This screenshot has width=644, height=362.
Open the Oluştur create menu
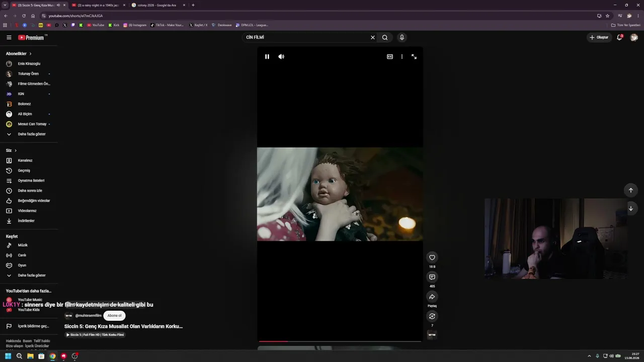click(599, 37)
